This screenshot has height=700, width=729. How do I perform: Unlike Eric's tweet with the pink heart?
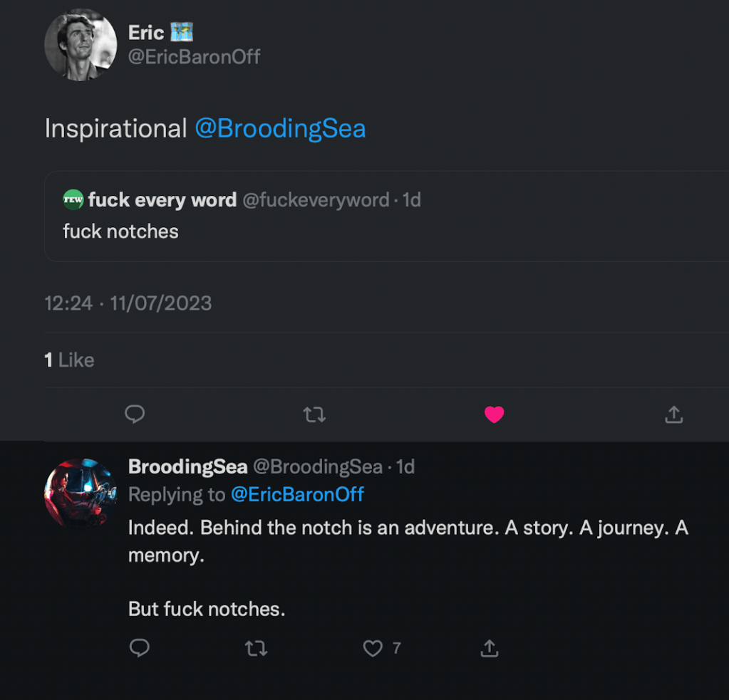pos(494,414)
